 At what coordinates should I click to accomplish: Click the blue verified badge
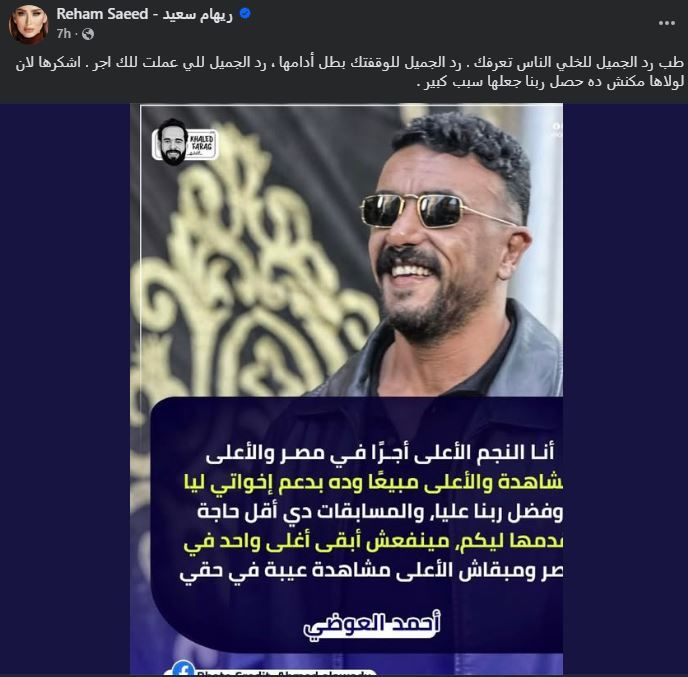(x=245, y=14)
